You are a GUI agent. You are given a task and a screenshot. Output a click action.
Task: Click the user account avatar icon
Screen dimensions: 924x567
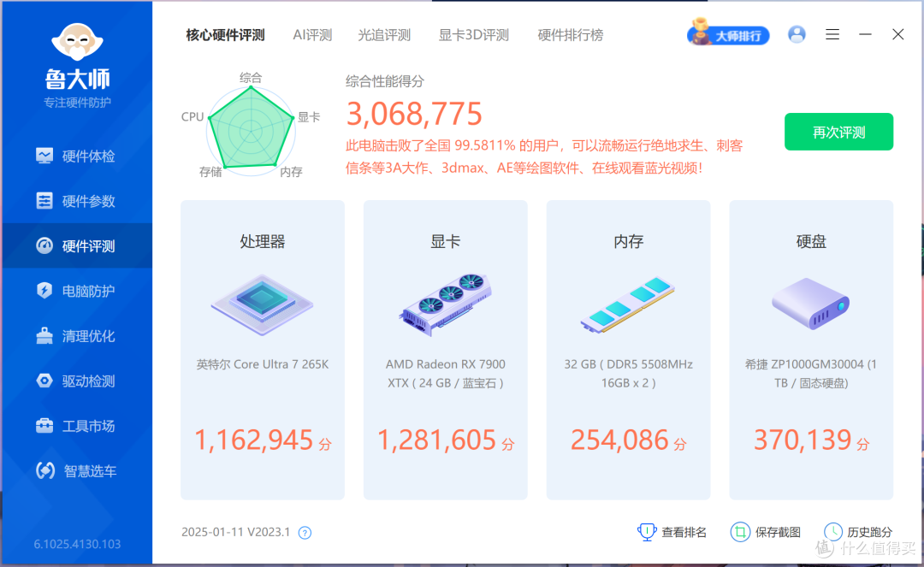click(797, 34)
